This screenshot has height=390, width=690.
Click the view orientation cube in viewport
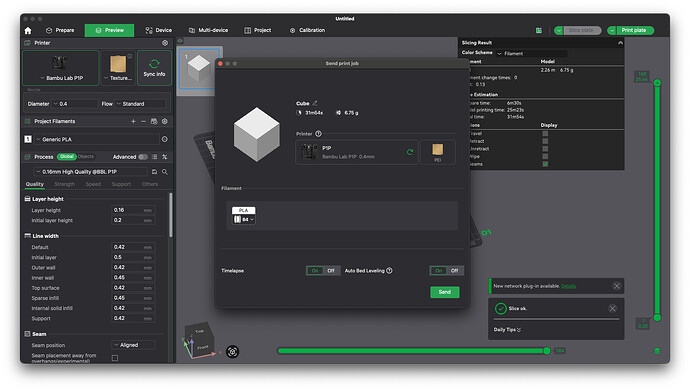point(199,340)
